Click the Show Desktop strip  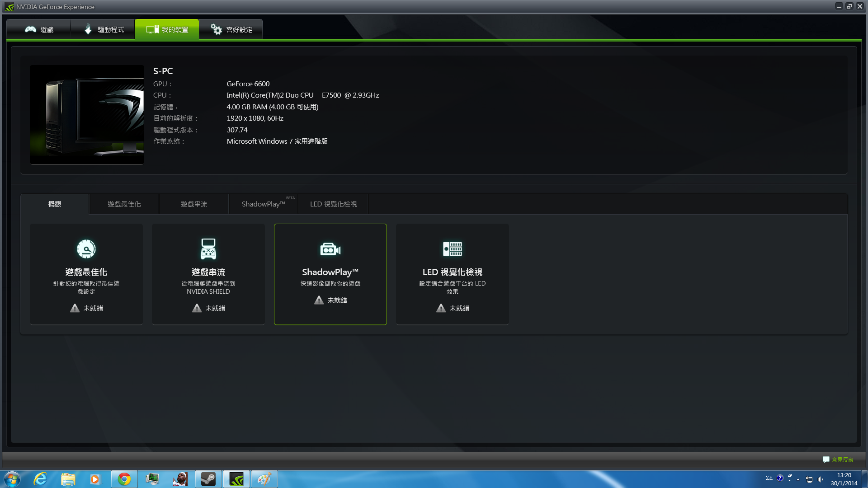(864, 479)
